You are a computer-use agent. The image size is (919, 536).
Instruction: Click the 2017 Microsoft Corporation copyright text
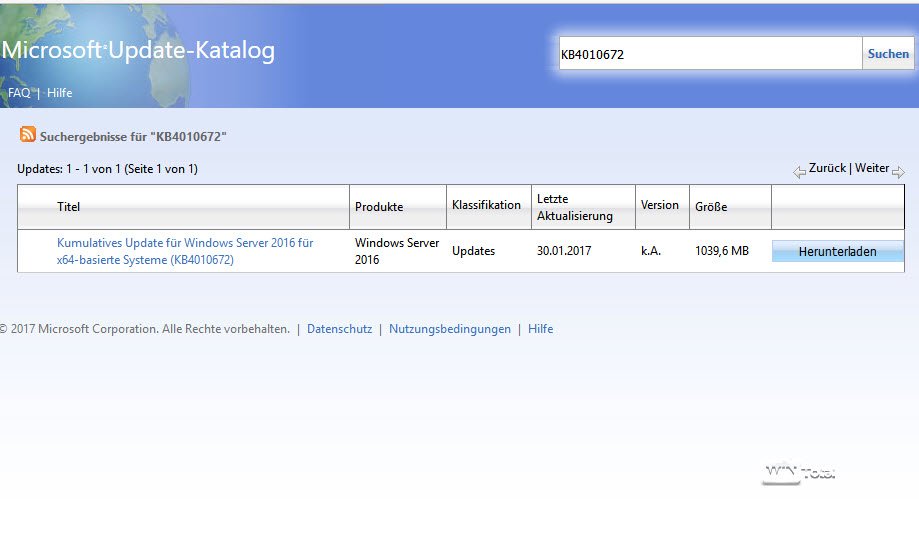(145, 329)
